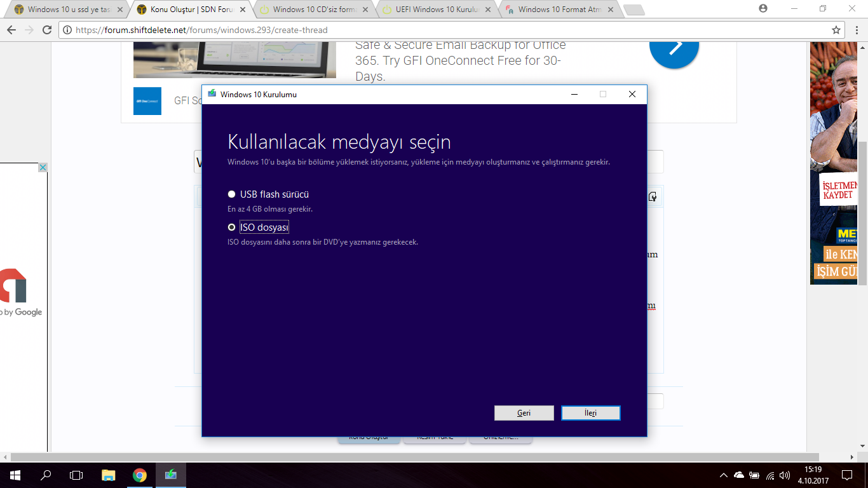Open the Wi-Fi network tray icon
The width and height of the screenshot is (868, 488).
pos(770,475)
